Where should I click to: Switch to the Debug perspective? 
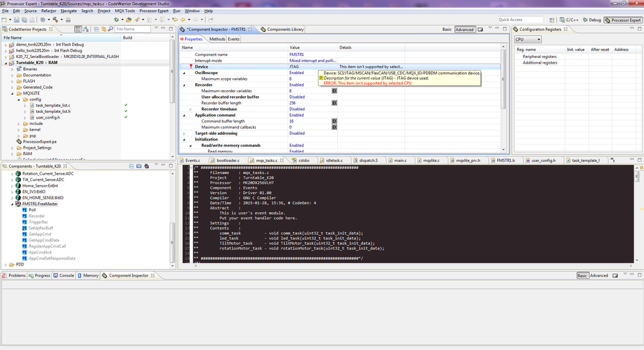pyautogui.click(x=592, y=20)
